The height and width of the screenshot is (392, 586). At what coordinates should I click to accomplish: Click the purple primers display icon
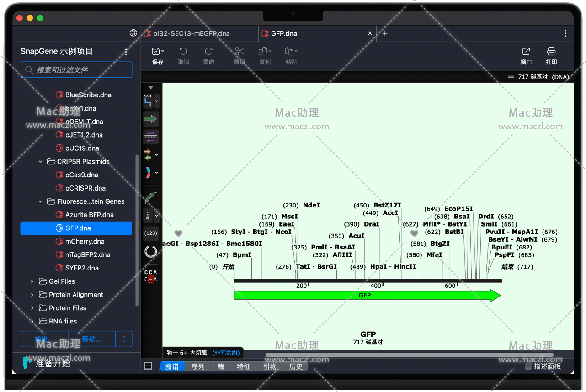click(150, 136)
